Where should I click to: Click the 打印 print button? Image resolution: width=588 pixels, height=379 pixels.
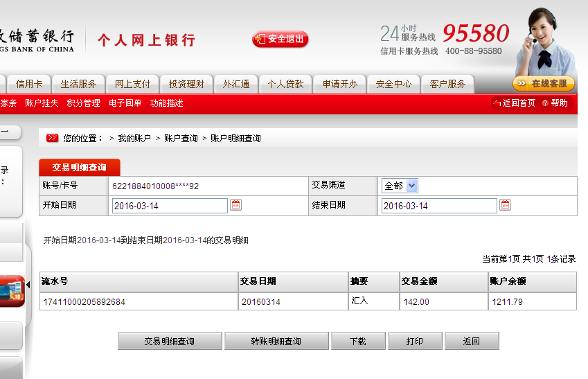coord(414,342)
